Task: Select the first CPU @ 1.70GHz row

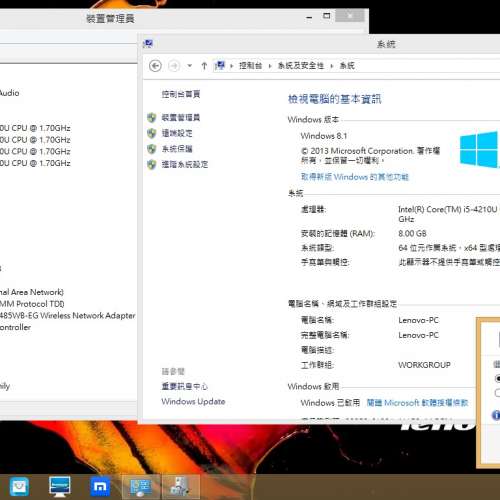Action: point(35,128)
